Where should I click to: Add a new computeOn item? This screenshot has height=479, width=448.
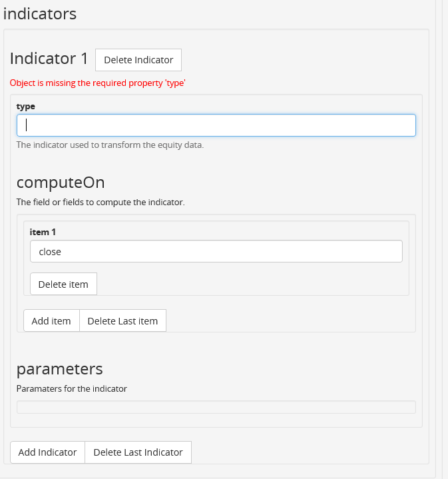51,320
